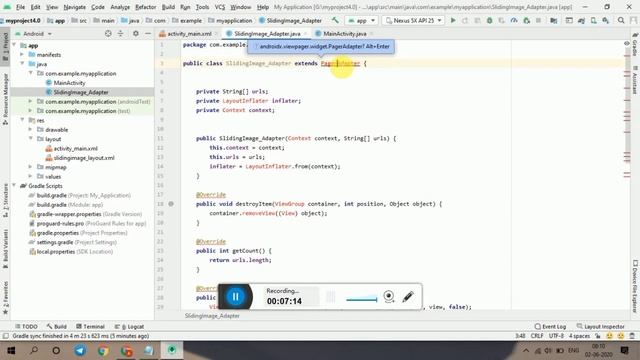Collapse the app module node
640x360 pixels.
coord(15,45)
